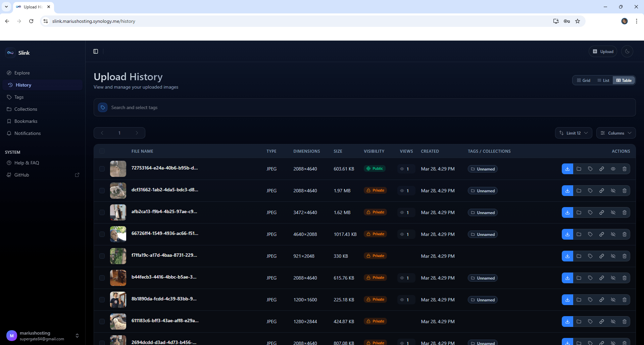Switch to the Grid view tab
The width and height of the screenshot is (644, 345).
tap(583, 80)
